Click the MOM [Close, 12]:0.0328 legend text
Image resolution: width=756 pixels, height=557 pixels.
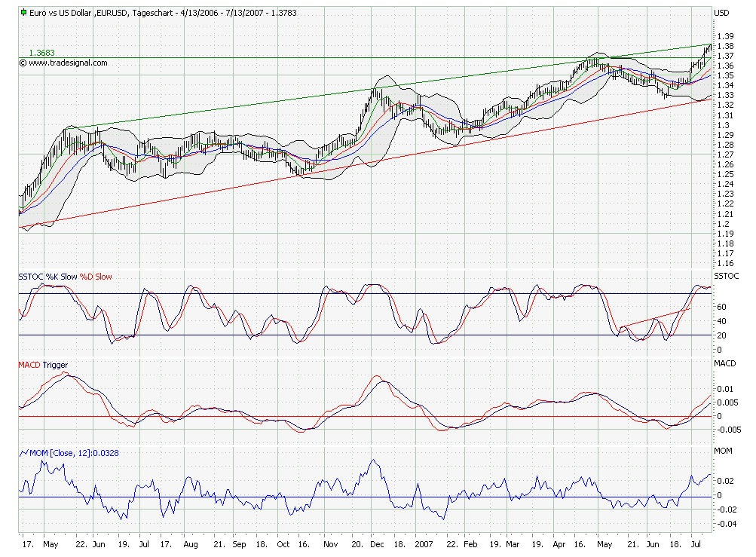tap(74, 453)
